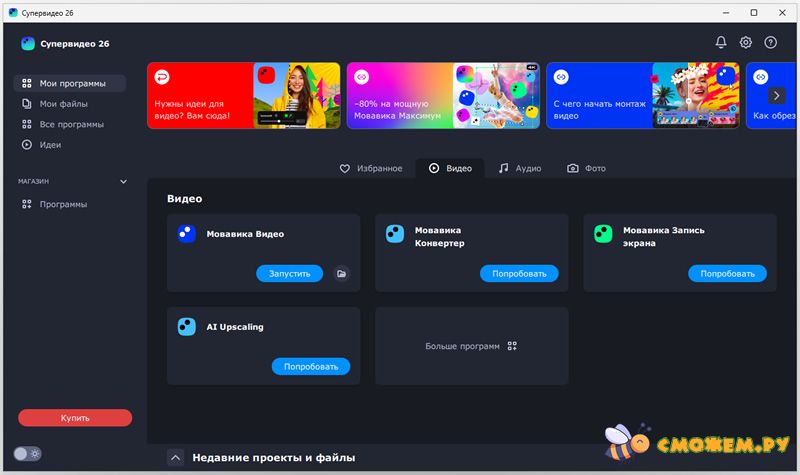Open the −80% Мовавика Максимум banner
Image resolution: width=800 pixels, height=475 pixels.
(443, 96)
